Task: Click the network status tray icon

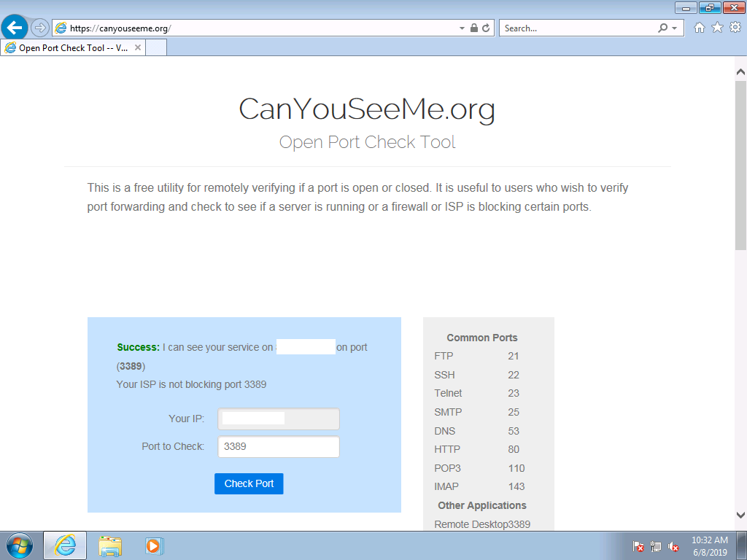Action: (x=656, y=546)
